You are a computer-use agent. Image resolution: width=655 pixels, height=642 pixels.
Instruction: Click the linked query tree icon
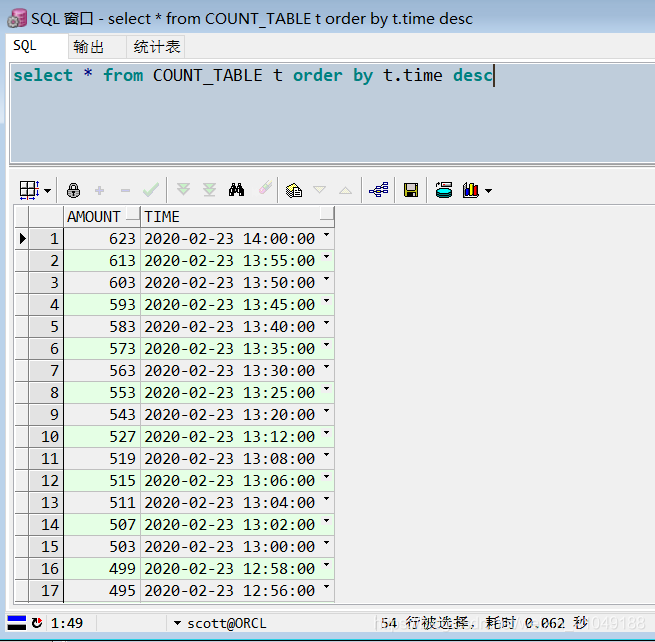[x=378, y=190]
